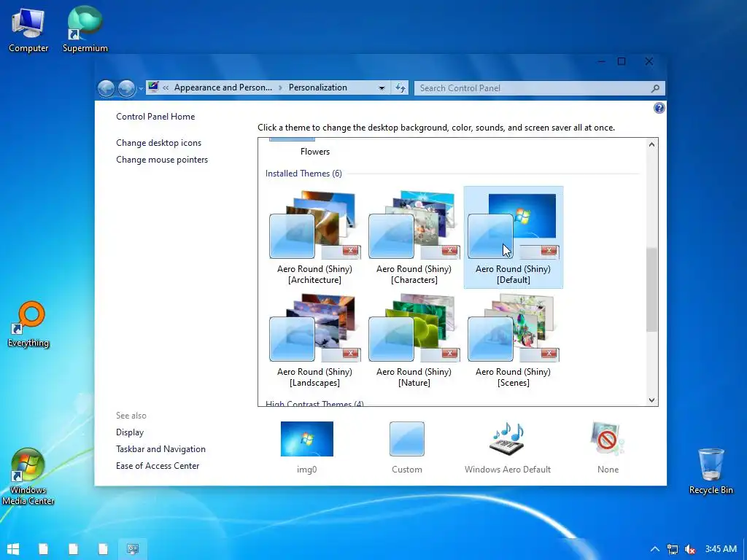Click the Refresh button in address bar
This screenshot has width=747, height=560.
coord(400,87)
